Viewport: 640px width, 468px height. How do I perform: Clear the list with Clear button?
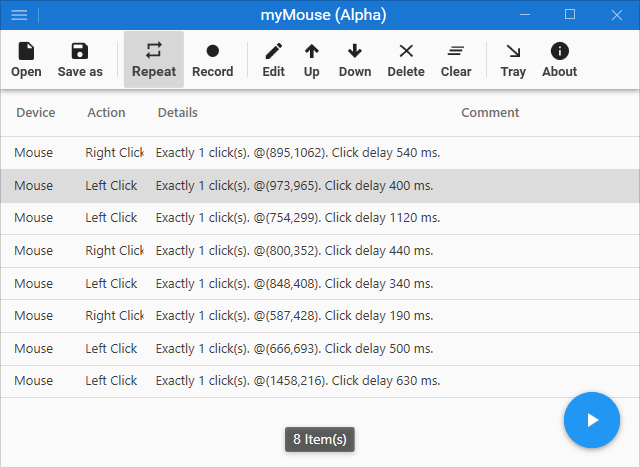[x=456, y=60]
